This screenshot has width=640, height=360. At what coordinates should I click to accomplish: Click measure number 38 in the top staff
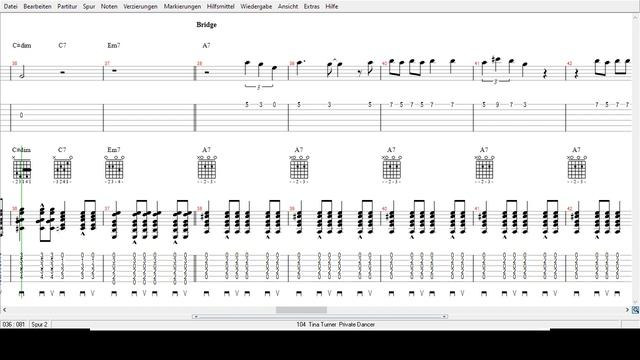coord(200,63)
